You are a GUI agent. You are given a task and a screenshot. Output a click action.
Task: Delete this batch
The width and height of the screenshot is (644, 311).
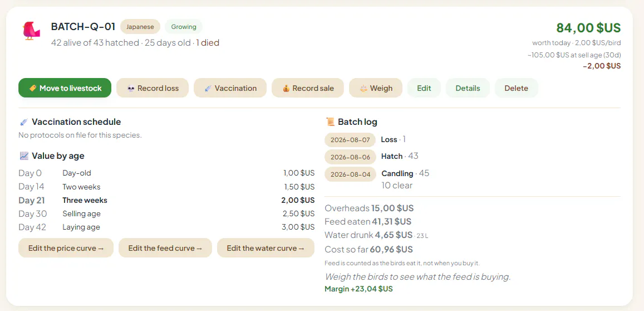(x=517, y=88)
